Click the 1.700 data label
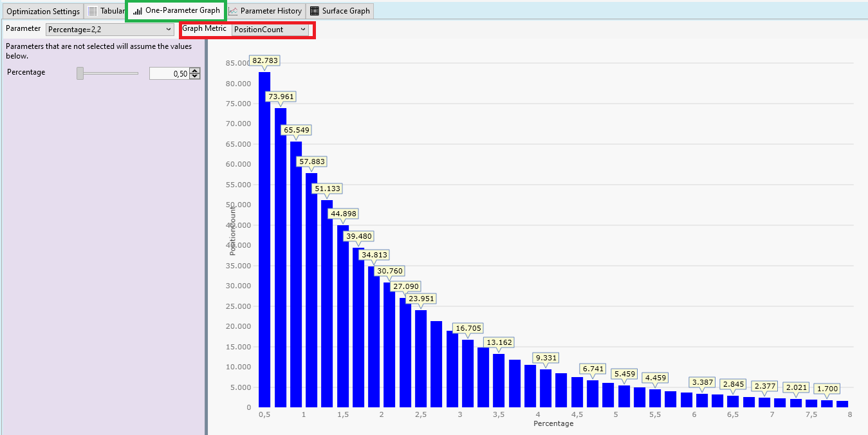 click(x=826, y=389)
